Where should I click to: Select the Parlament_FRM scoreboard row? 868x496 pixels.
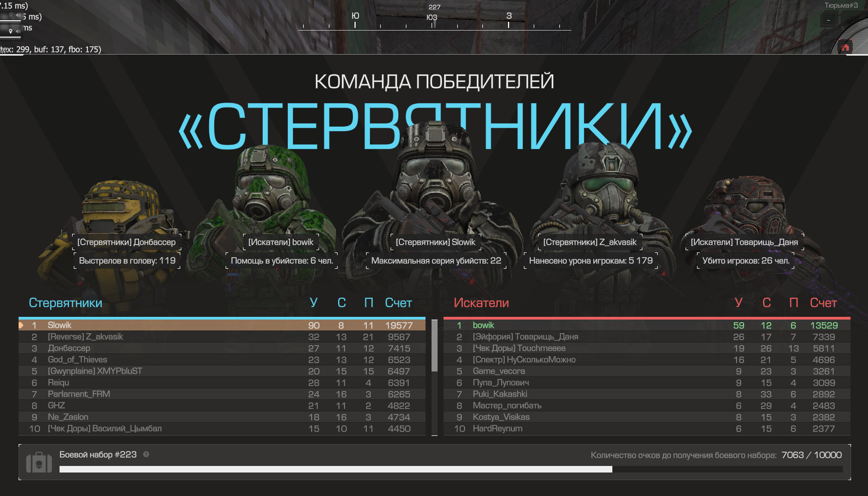[x=222, y=394]
